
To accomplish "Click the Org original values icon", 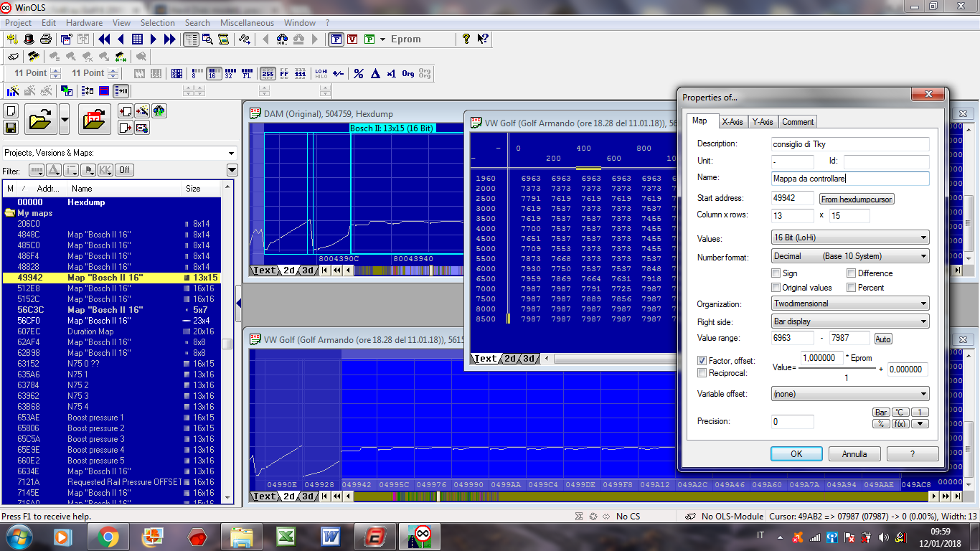I will pyautogui.click(x=408, y=73).
